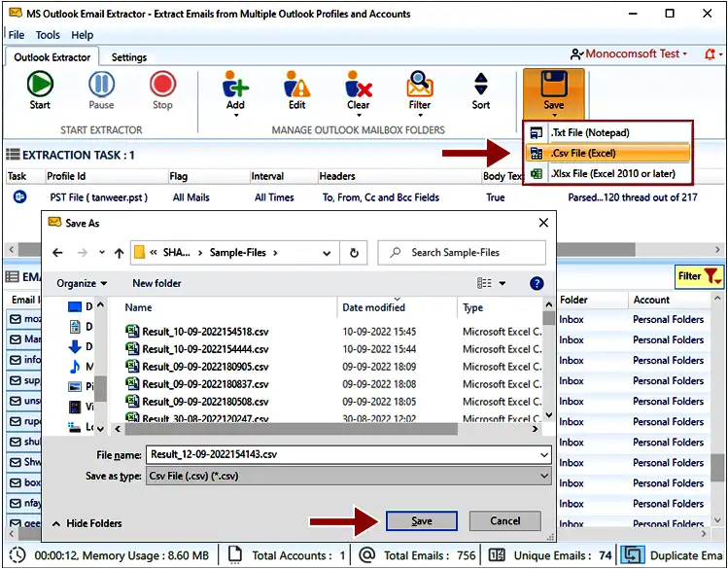Click the Save button in dialog
The image size is (728, 569).
tap(422, 521)
